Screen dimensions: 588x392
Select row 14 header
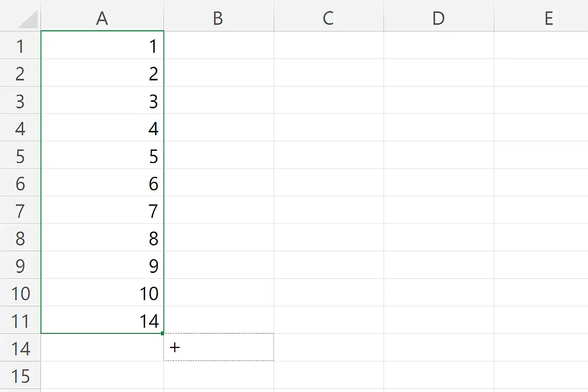click(20, 348)
